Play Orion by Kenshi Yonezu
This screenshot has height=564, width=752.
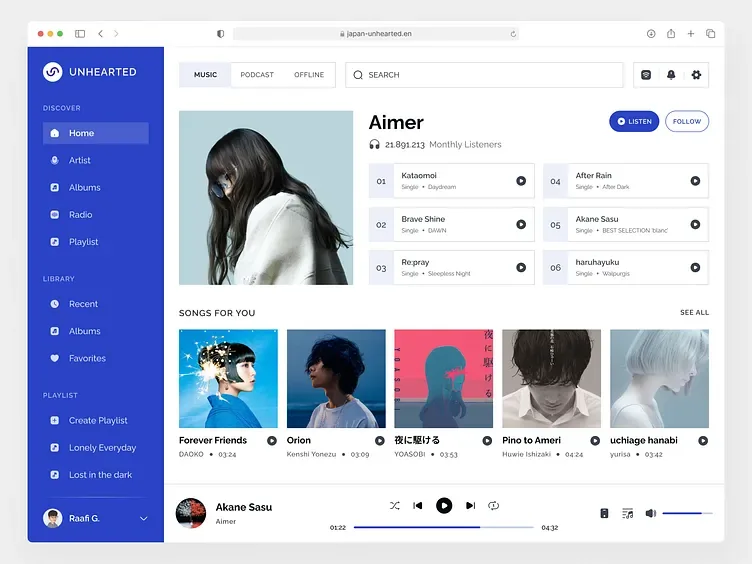tap(380, 440)
